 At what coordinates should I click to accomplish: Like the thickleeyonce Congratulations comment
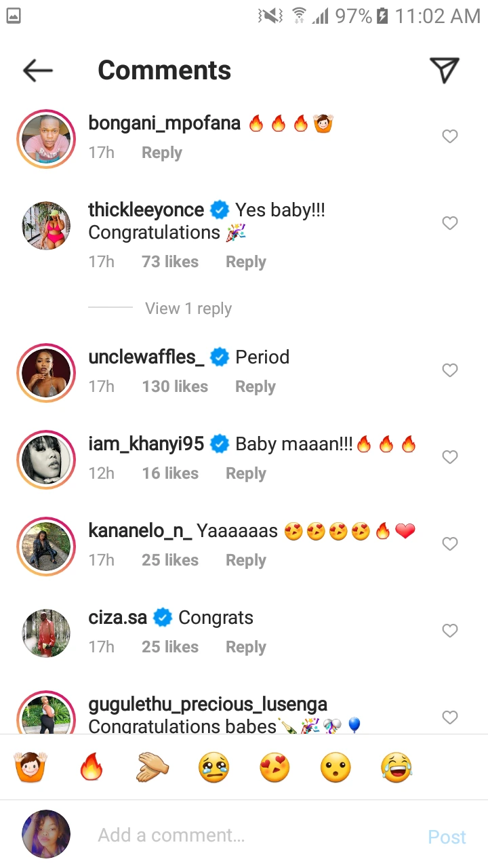coord(450,223)
